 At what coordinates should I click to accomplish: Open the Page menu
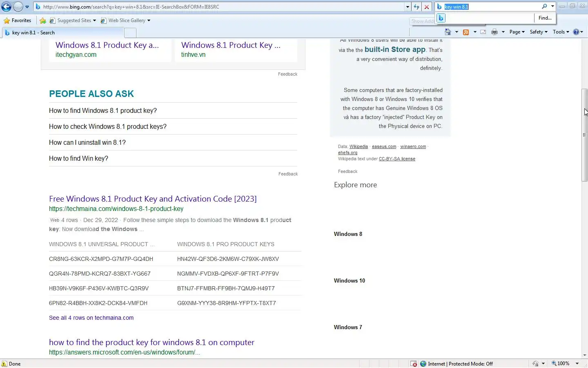[x=517, y=32]
